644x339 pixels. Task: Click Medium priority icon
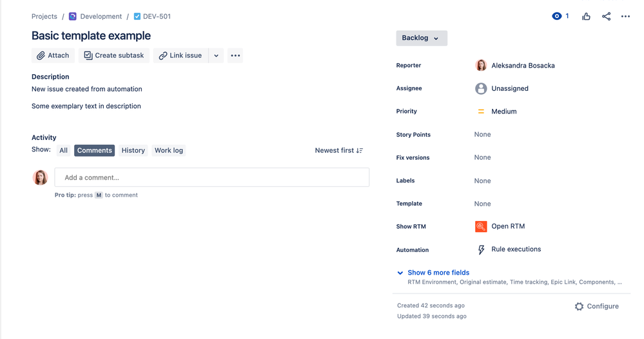click(481, 111)
